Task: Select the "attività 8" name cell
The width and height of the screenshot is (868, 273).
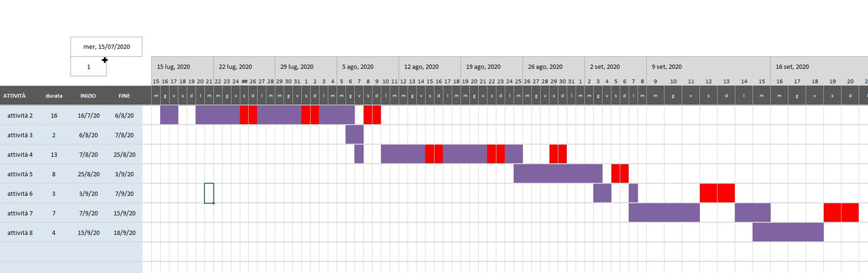Action: click(18, 232)
